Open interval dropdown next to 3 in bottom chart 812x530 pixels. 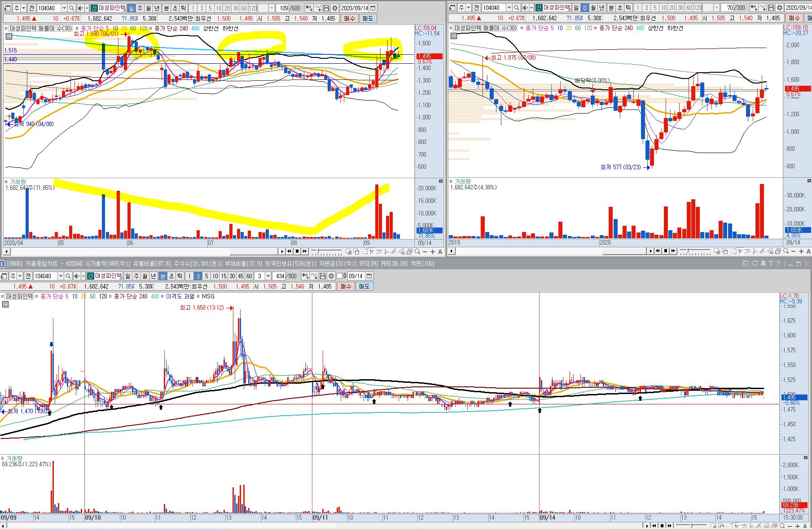pos(268,276)
